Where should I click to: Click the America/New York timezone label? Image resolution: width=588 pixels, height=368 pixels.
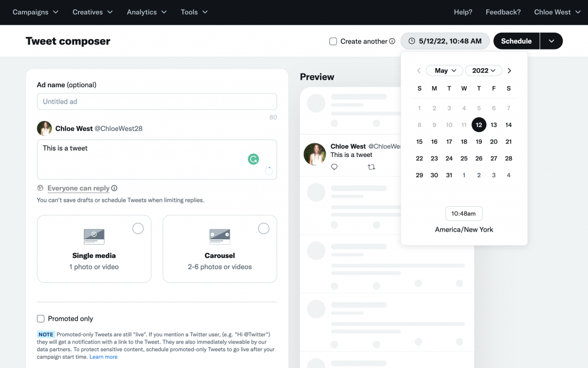464,230
